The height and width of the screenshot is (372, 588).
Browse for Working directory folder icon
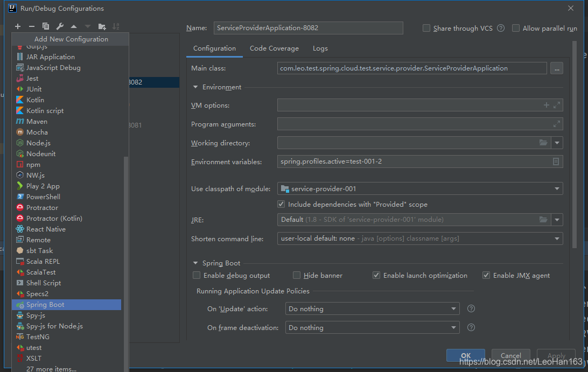[543, 143]
